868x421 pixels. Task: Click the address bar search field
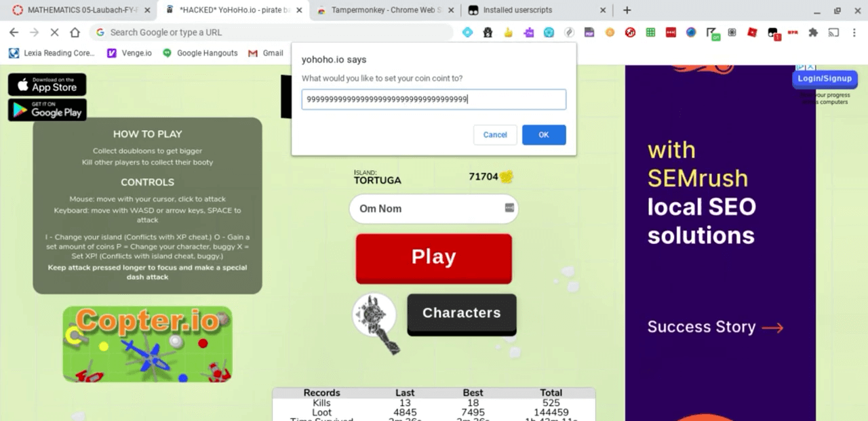click(x=271, y=32)
